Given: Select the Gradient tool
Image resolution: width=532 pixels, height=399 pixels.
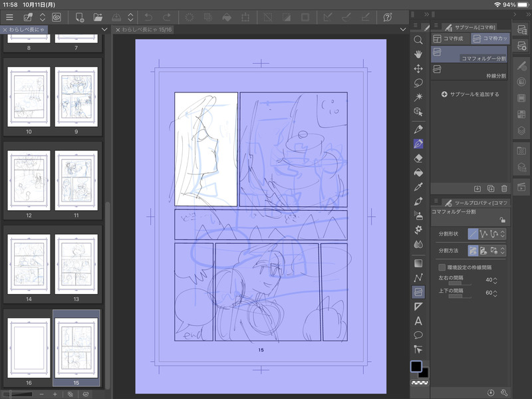Looking at the screenshot, I should (x=418, y=263).
